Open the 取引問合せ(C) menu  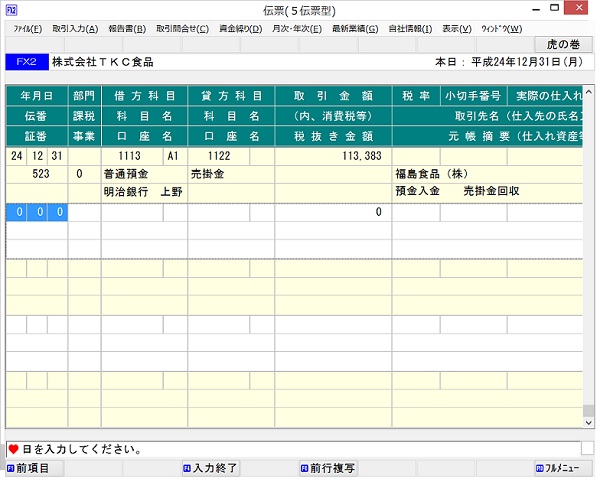[x=183, y=29]
